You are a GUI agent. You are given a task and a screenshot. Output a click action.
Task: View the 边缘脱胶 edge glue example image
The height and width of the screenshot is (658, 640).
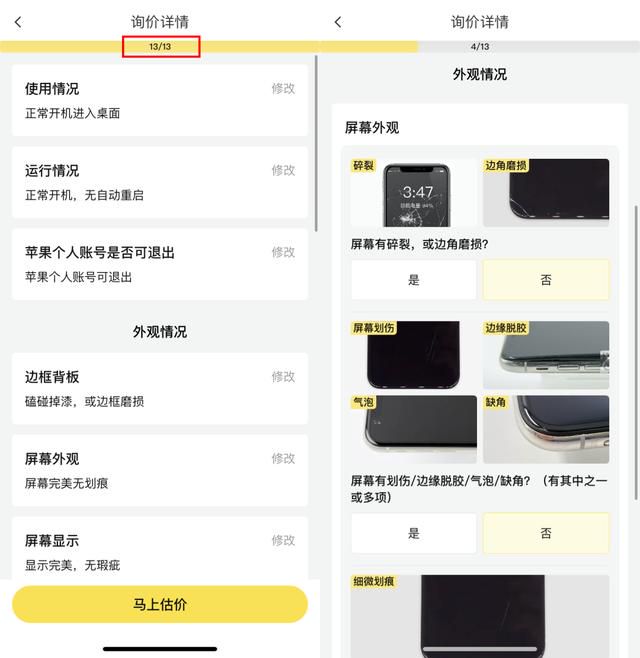[546, 355]
